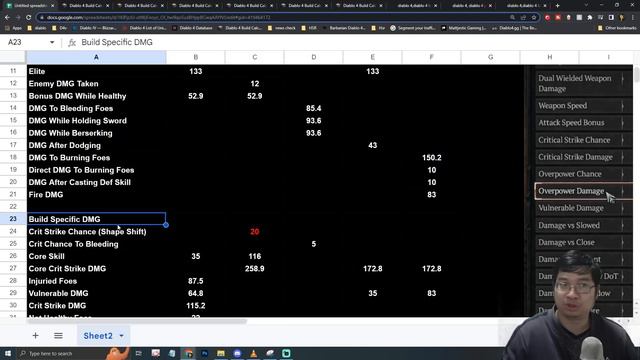The width and height of the screenshot is (640, 360).
Task: Open the Diablo IV Blizzard bookmark
Action: pyautogui.click(x=94, y=28)
